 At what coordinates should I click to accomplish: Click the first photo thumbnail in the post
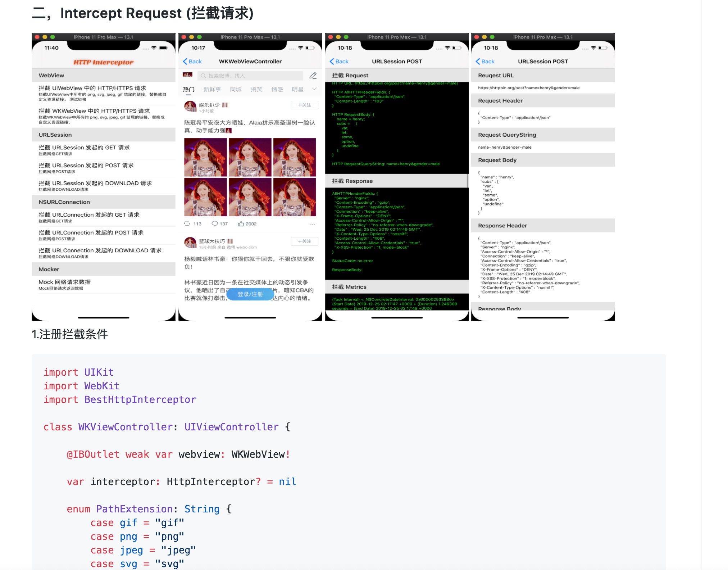point(205,157)
